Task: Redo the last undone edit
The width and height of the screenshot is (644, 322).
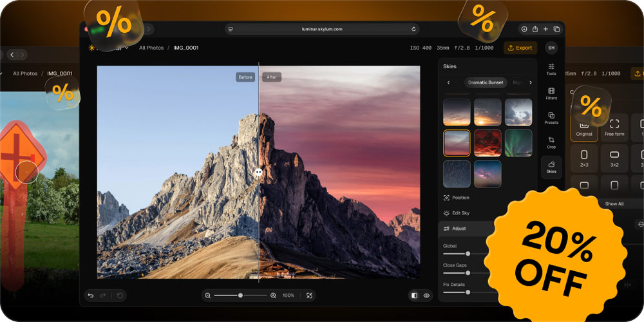Action: [103, 296]
